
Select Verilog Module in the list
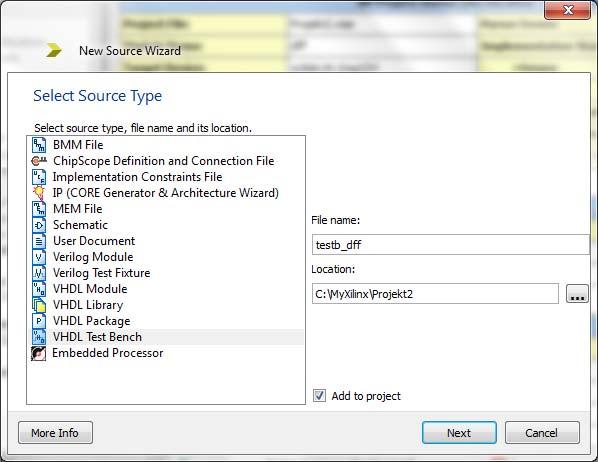[x=93, y=257]
